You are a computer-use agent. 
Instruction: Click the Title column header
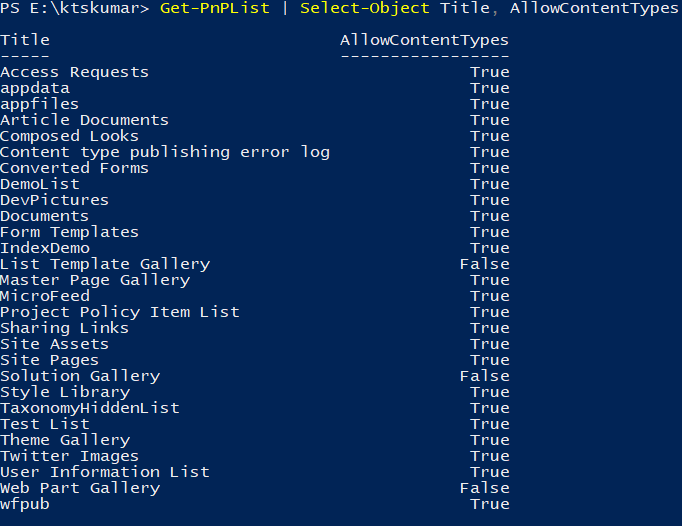[25, 41]
